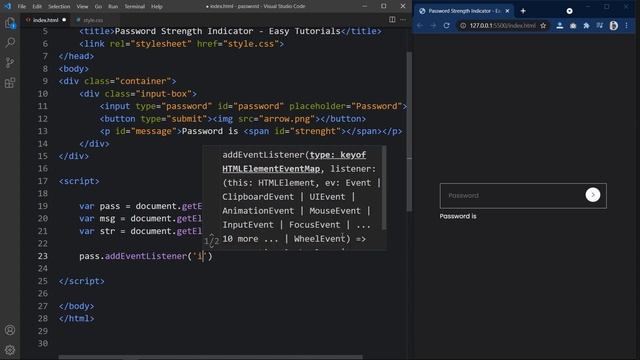
Task: Click the media control icon in browser toolbar
Action: click(x=600, y=25)
